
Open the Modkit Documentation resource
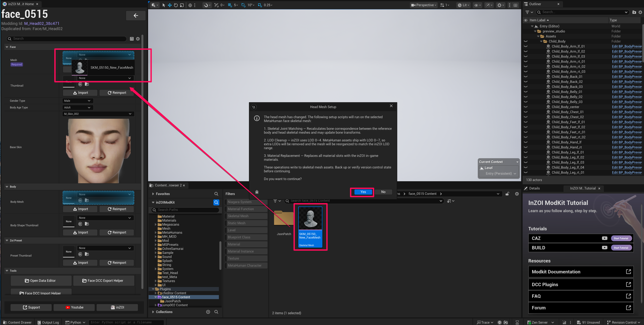(580, 272)
